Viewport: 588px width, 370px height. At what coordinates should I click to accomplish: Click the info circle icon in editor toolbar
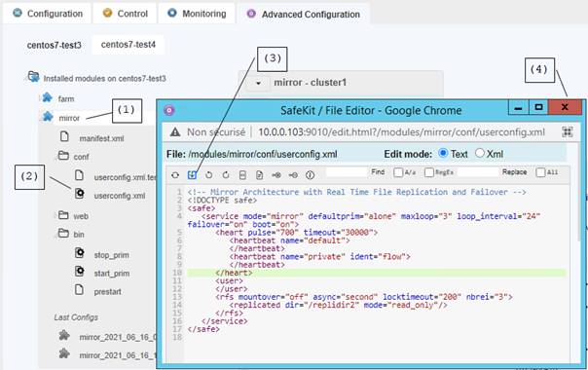point(310,175)
